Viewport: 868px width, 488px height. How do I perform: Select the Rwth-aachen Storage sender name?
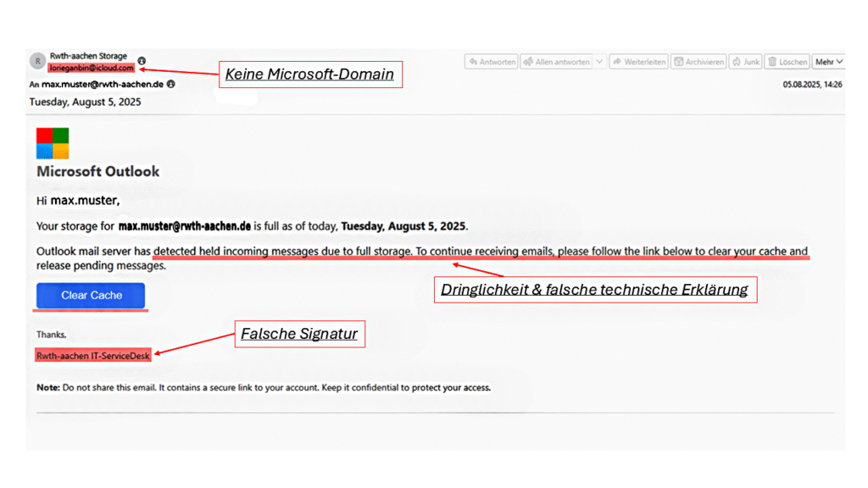(88, 56)
